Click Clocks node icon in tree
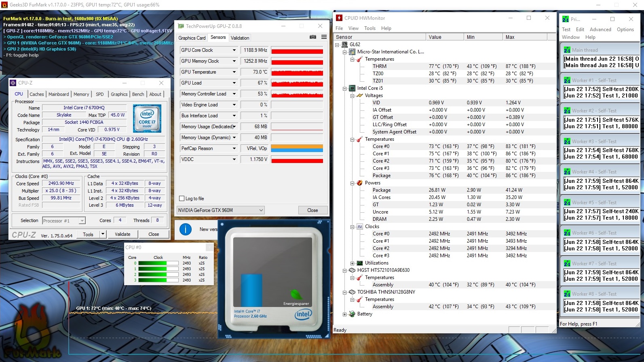This screenshot has width=644, height=362. pos(360,227)
